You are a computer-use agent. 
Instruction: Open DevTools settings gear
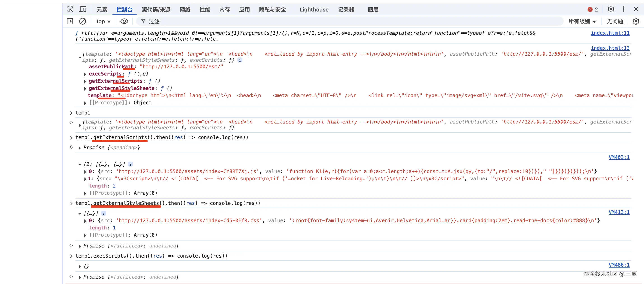coord(611,9)
